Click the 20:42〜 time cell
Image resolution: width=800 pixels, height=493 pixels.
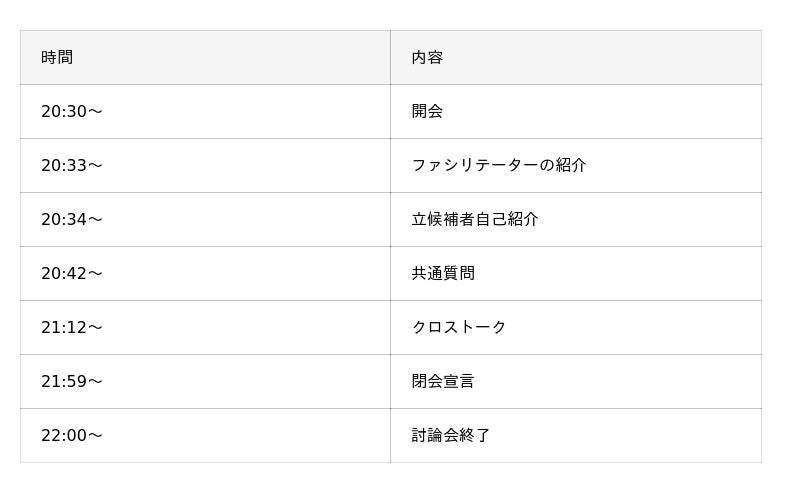point(72,274)
